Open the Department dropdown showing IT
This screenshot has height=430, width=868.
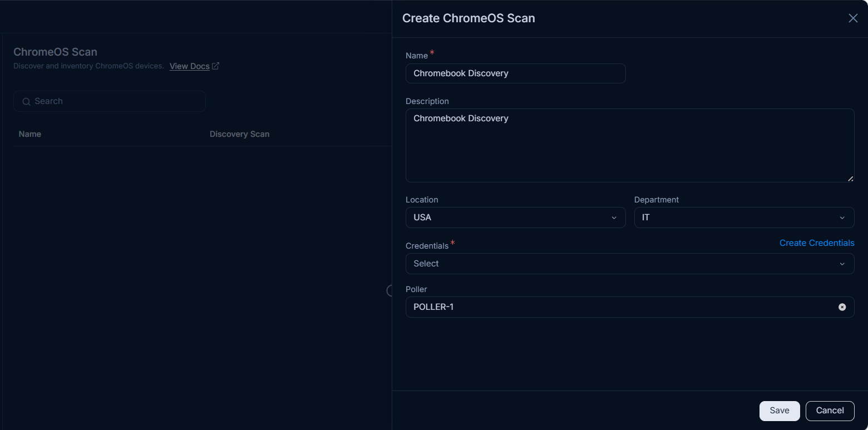(x=744, y=218)
